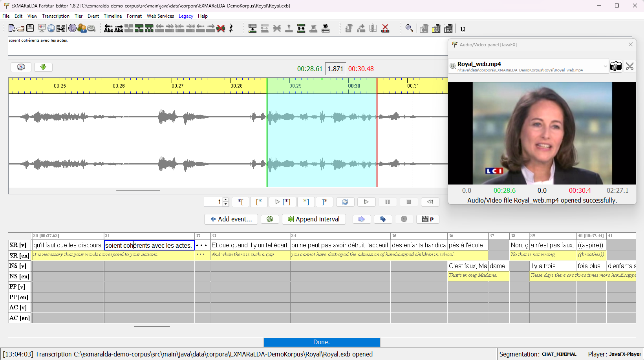644x360 pixels.
Task: Open the Timeline menu
Action: point(113,16)
